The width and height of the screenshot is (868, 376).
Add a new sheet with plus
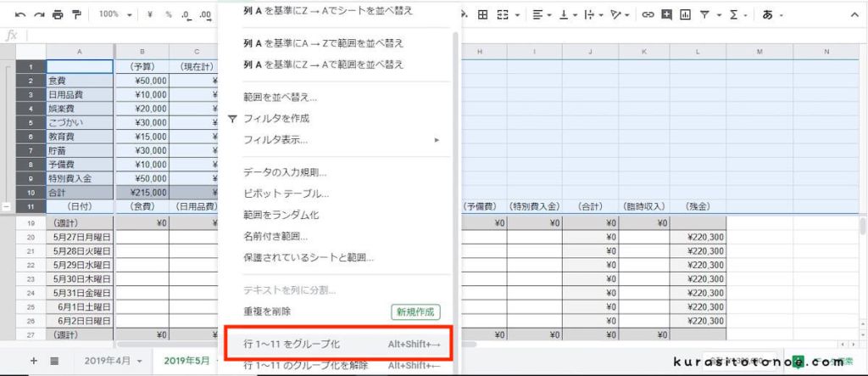tap(34, 361)
